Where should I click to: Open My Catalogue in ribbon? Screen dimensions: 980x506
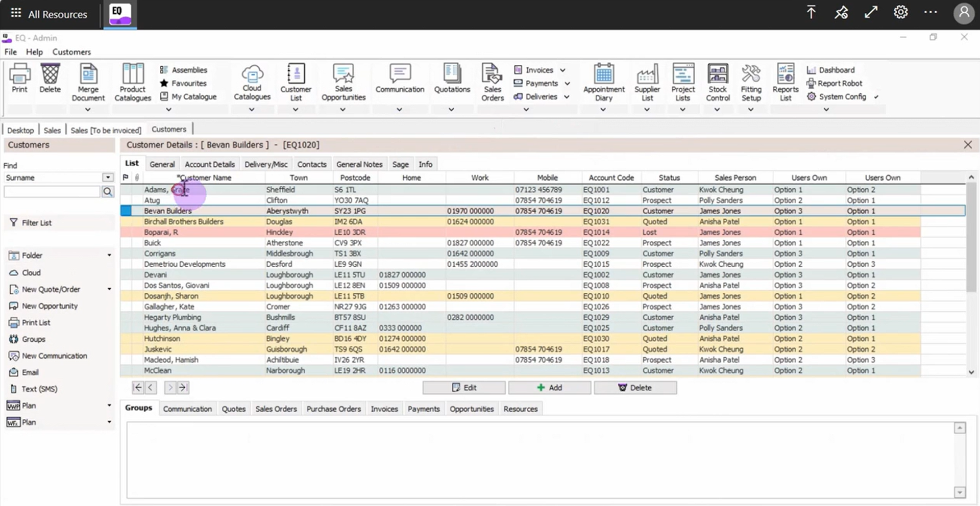coord(188,96)
